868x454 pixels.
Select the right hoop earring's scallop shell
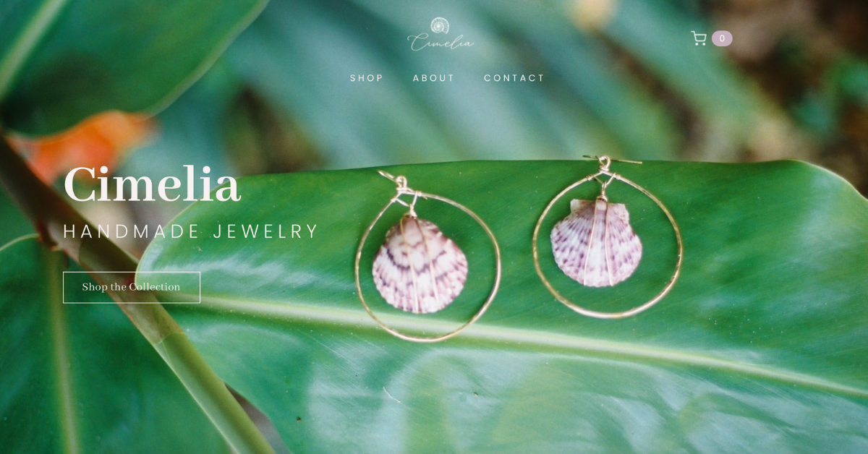(x=596, y=244)
